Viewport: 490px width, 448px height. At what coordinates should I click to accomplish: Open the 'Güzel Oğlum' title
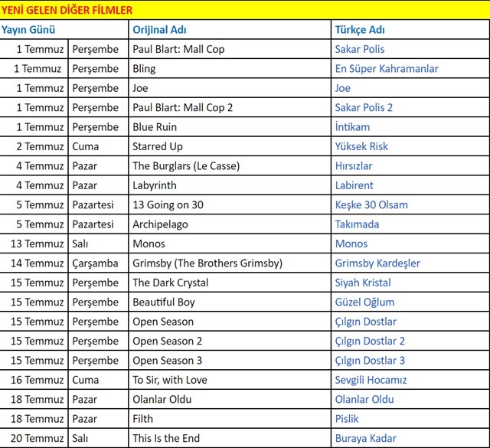(x=364, y=302)
